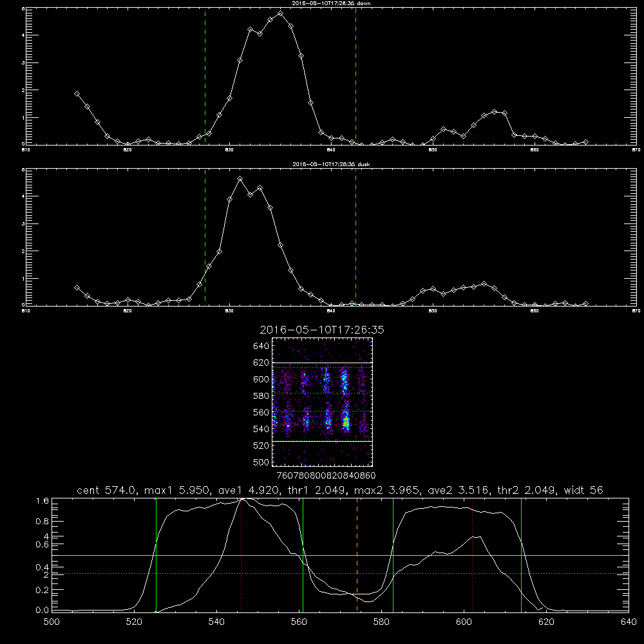Click the right green dashed line in dusk plot

355,237
